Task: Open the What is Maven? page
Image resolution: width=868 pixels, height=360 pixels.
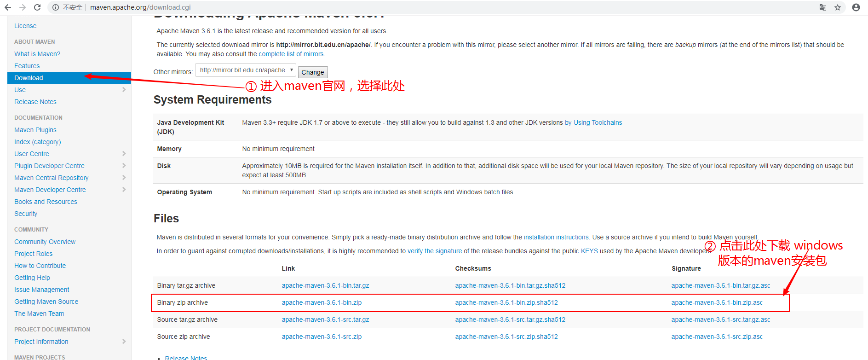Action: coord(37,54)
